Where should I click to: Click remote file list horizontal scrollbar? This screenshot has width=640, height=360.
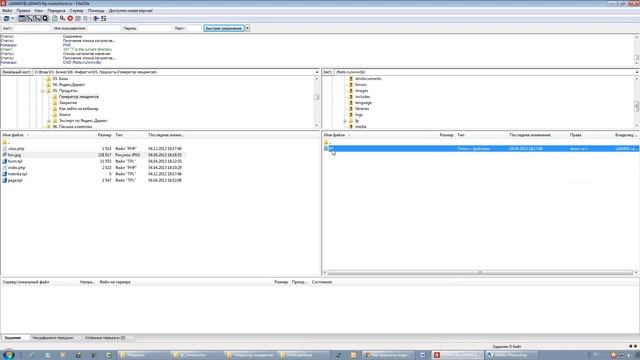480,273
